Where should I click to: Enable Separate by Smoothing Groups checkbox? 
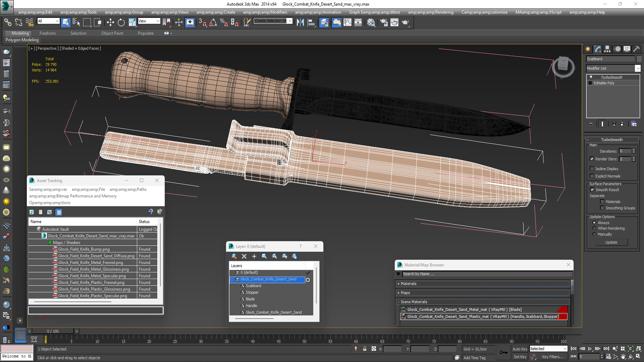tap(602, 208)
